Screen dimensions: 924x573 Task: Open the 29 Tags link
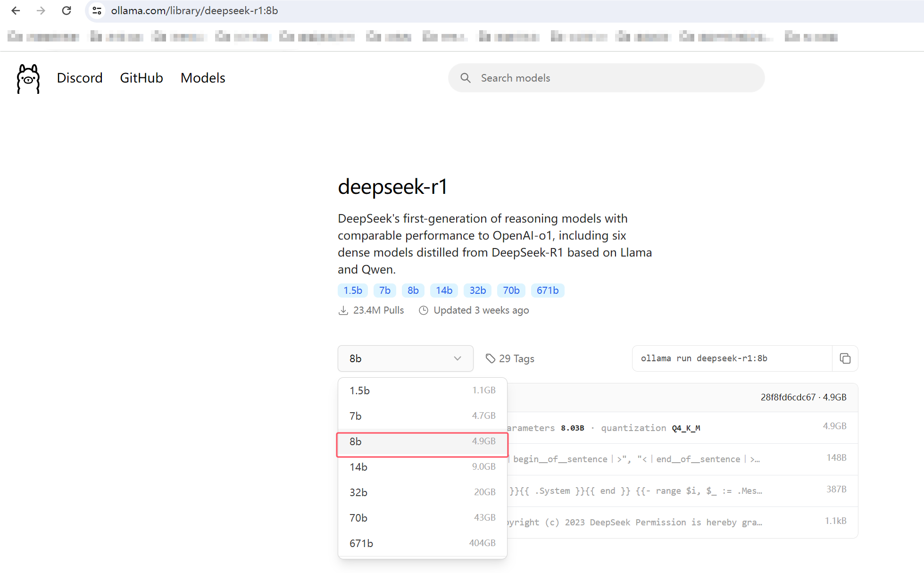tap(516, 358)
